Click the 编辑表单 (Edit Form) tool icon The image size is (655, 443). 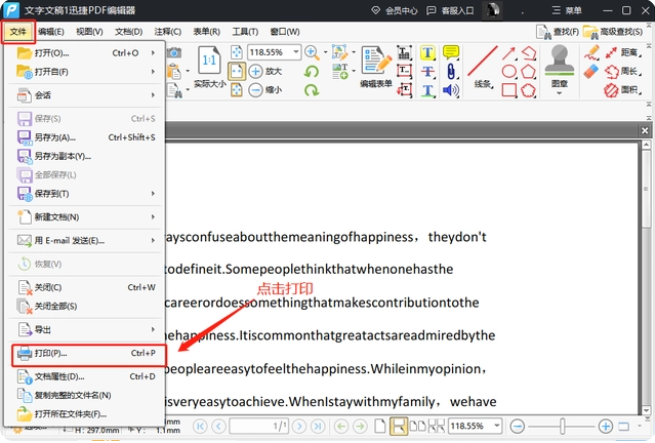click(x=376, y=64)
